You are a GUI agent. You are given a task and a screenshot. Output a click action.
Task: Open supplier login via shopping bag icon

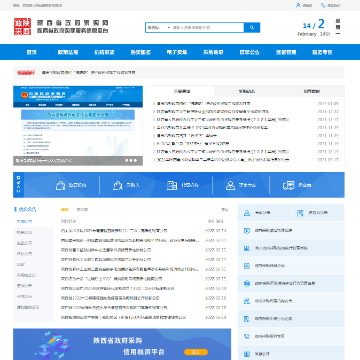click(x=60, y=185)
